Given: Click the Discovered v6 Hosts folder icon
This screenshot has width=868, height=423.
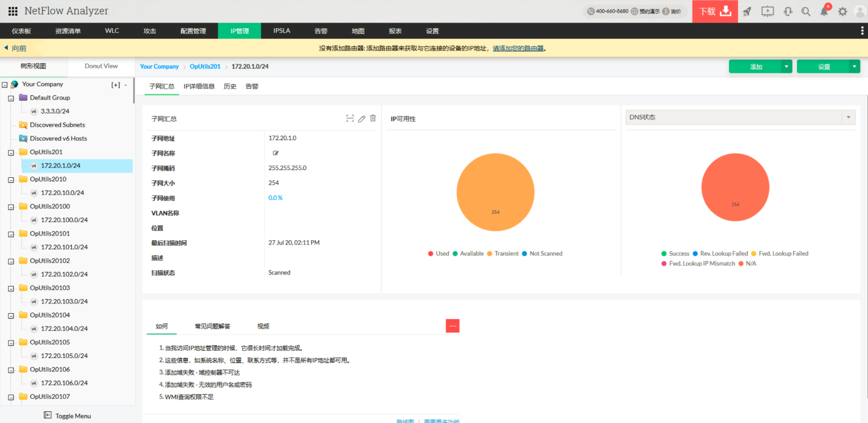Looking at the screenshot, I should point(23,138).
